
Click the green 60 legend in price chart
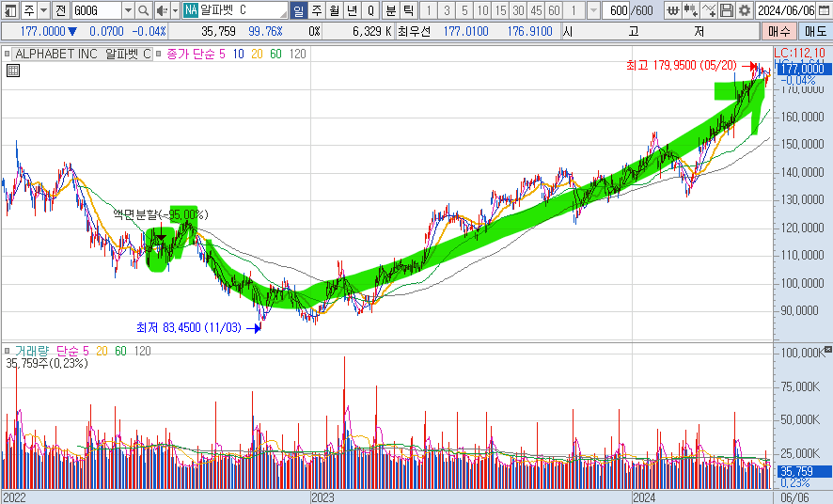click(275, 54)
